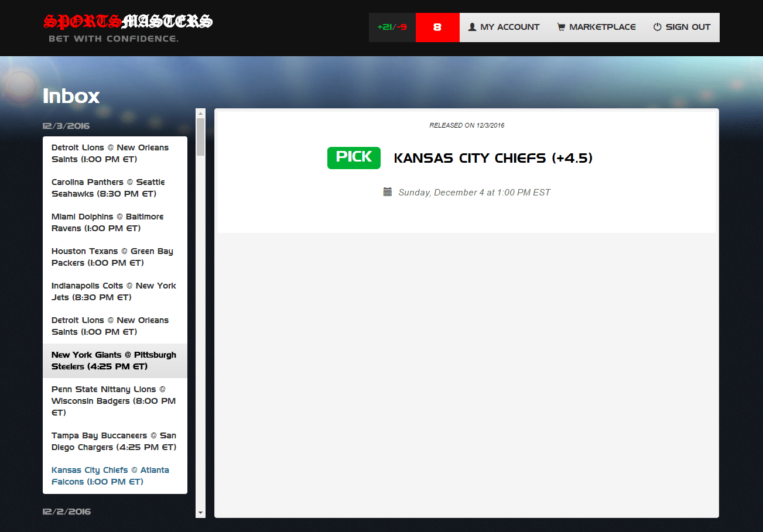This screenshot has width=763, height=532.
Task: Open the Indianapolis Colts @ New York Jets pick
Action: click(115, 291)
